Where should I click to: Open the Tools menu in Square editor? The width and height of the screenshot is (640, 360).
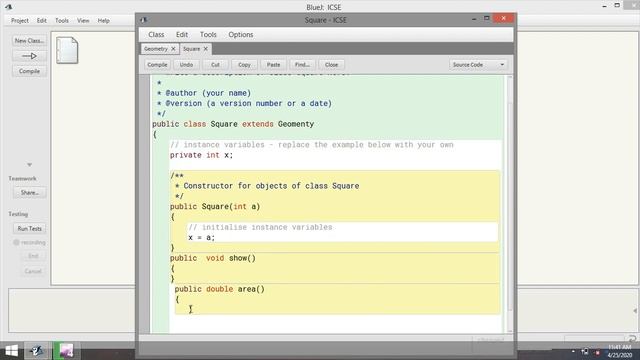click(208, 35)
